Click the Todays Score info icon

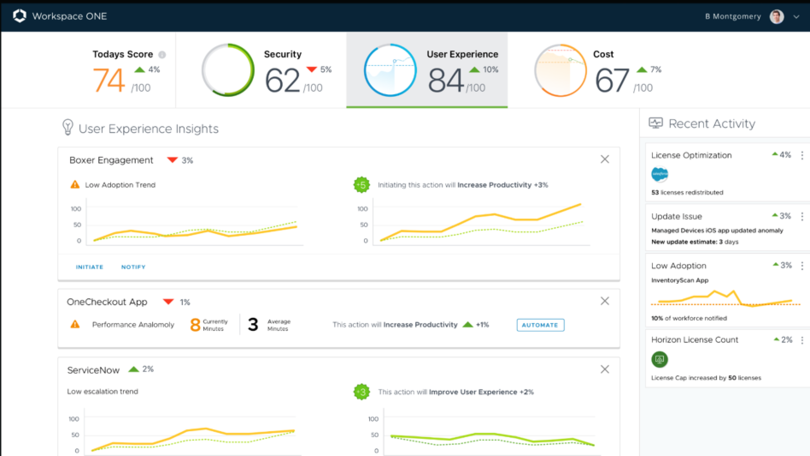click(x=162, y=55)
